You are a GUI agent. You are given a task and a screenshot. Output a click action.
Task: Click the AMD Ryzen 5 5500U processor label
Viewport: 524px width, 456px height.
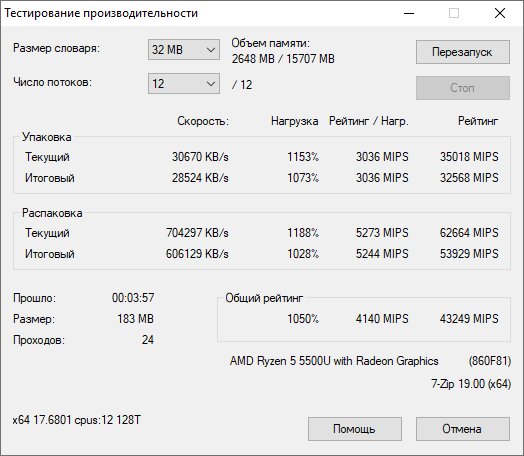pos(334,361)
